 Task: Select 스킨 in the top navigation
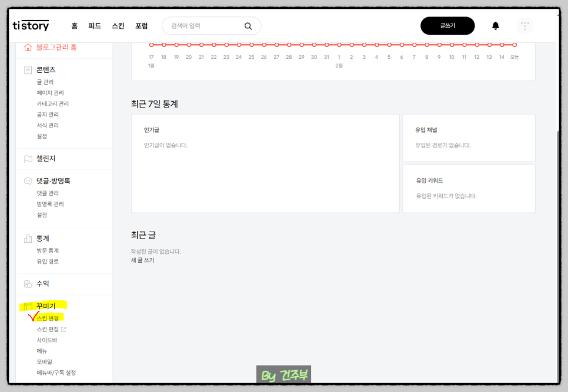click(118, 26)
